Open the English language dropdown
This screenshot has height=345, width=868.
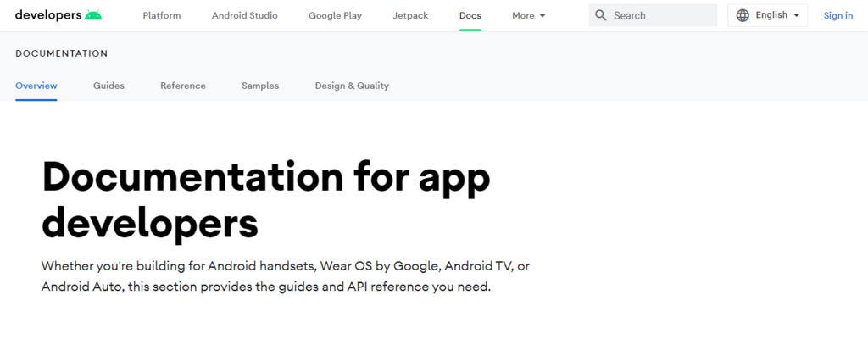click(x=767, y=15)
